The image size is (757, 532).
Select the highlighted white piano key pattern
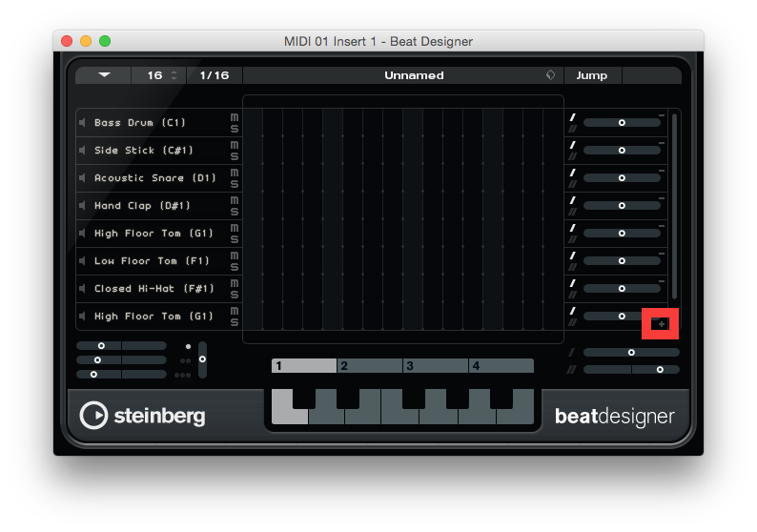click(x=289, y=407)
